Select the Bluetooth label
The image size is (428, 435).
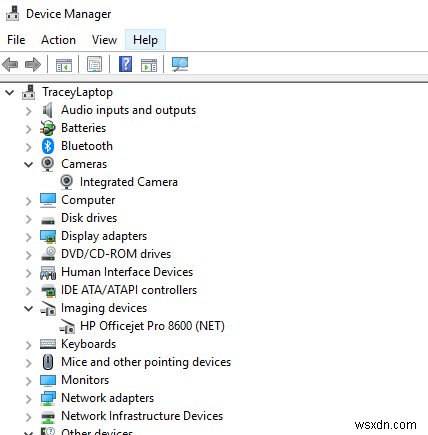(x=87, y=146)
